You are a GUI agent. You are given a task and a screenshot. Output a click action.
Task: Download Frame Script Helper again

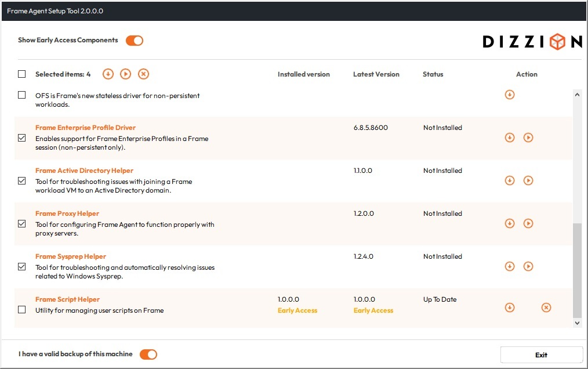coord(510,307)
